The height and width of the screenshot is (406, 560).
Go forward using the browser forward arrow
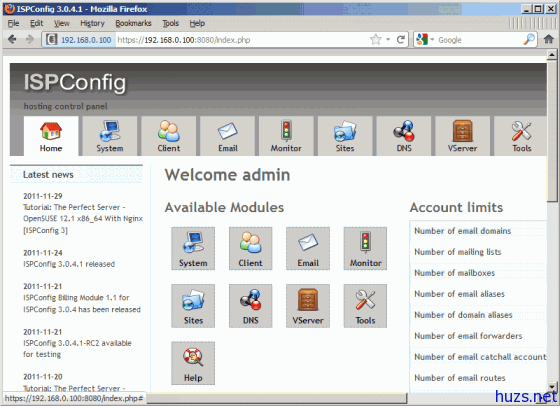(30, 39)
